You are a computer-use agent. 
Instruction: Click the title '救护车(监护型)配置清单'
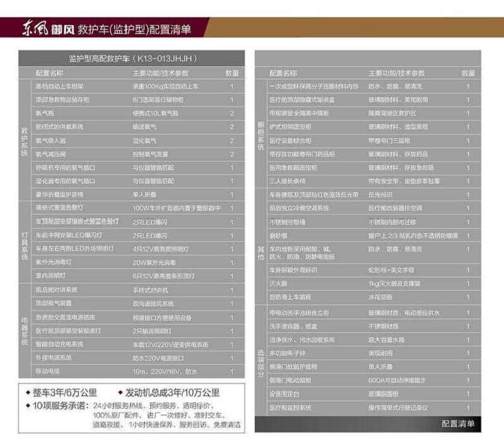[134, 29]
